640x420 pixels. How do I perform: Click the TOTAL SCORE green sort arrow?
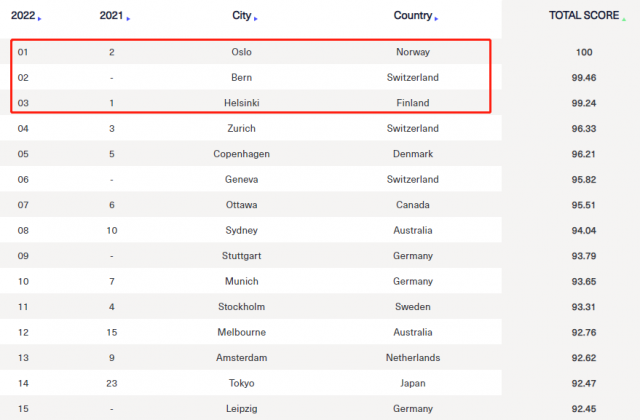pyautogui.click(x=624, y=19)
